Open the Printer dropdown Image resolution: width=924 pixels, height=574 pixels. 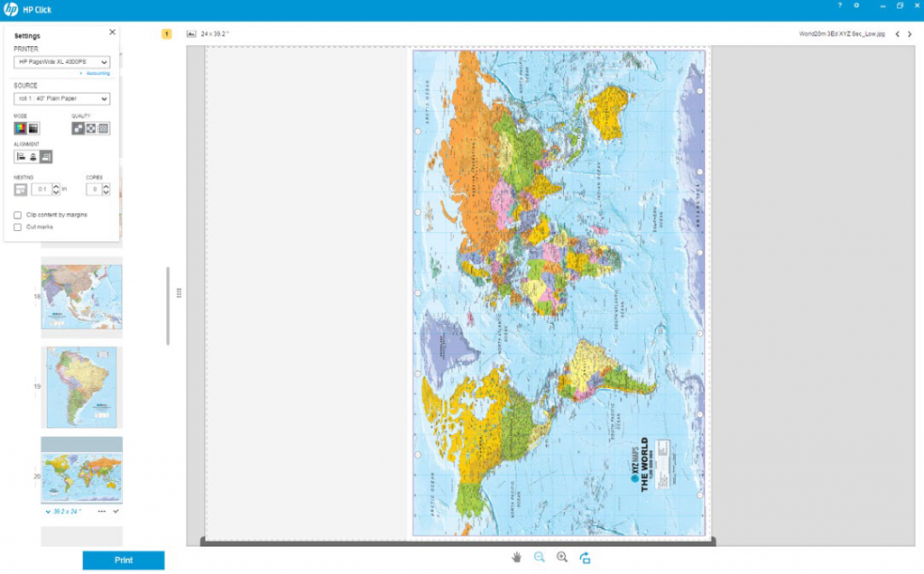[x=62, y=62]
